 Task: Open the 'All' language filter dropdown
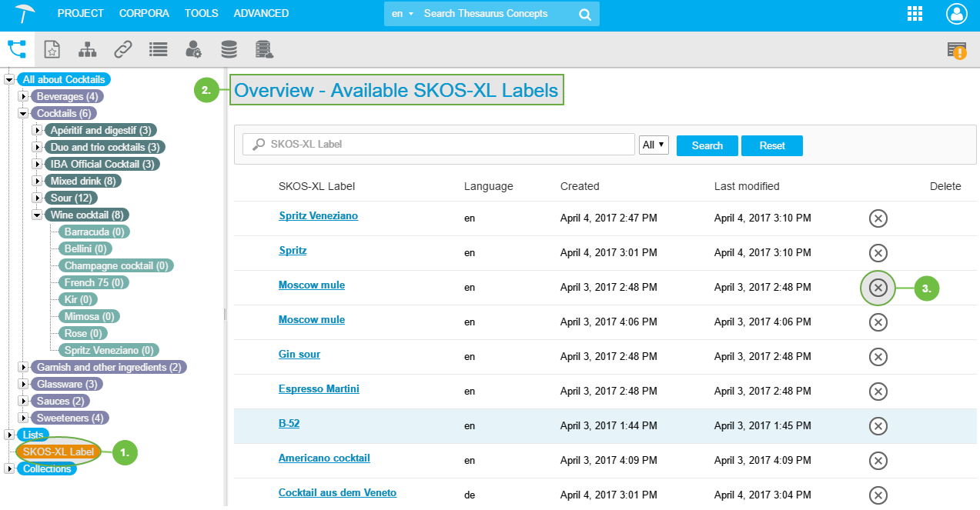(654, 145)
